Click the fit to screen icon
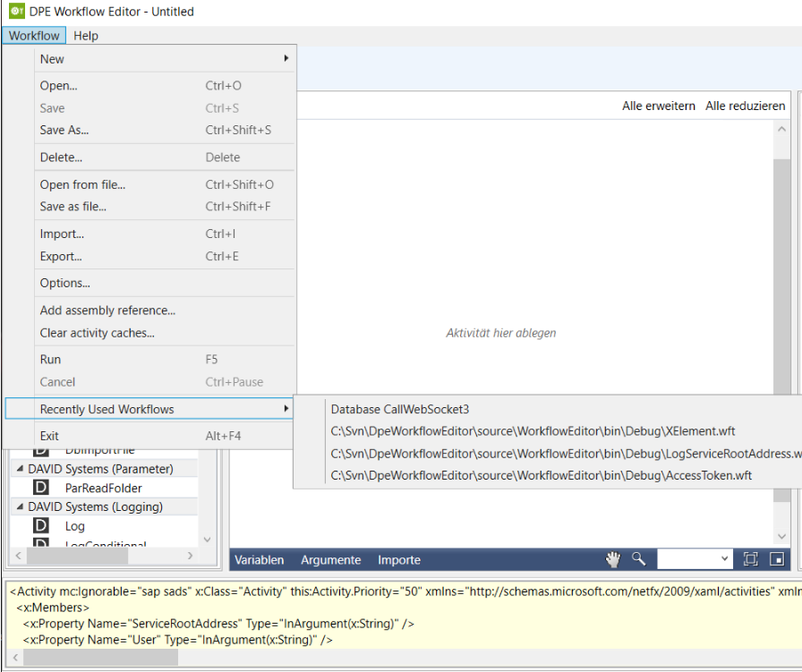 point(750,559)
